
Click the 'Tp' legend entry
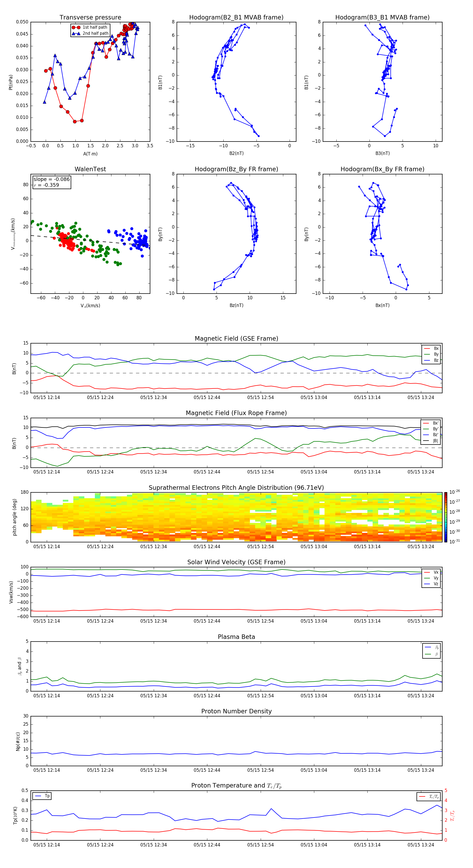pyautogui.click(x=42, y=796)
